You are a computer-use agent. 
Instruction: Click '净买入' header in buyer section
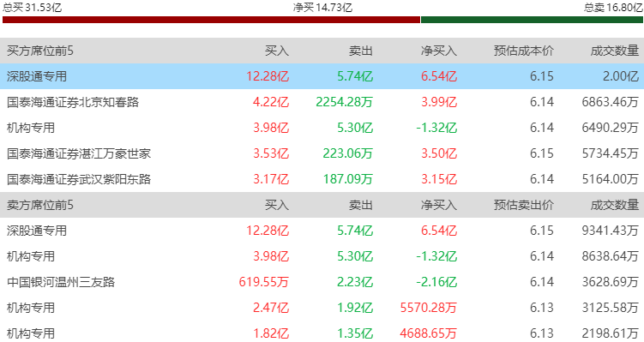439,51
